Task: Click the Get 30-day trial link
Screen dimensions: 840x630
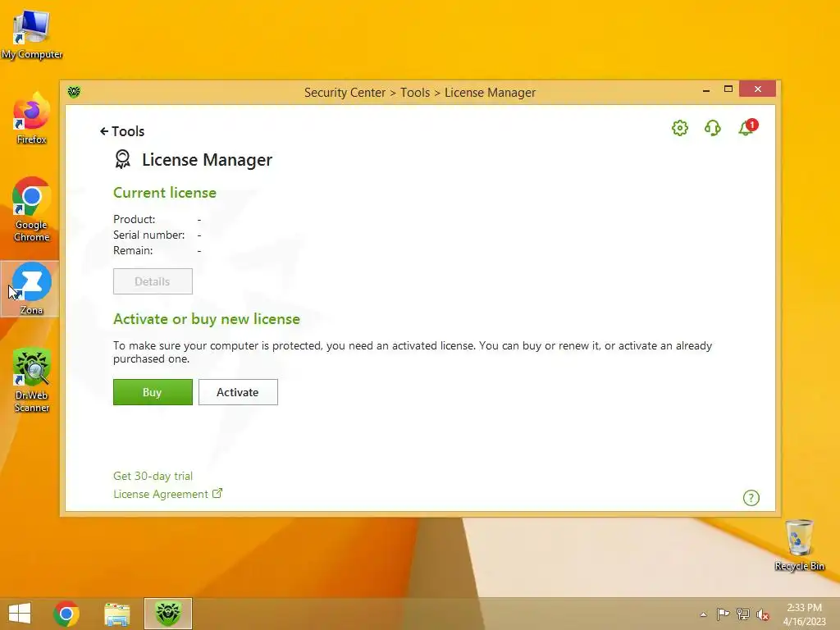Action: point(153,476)
